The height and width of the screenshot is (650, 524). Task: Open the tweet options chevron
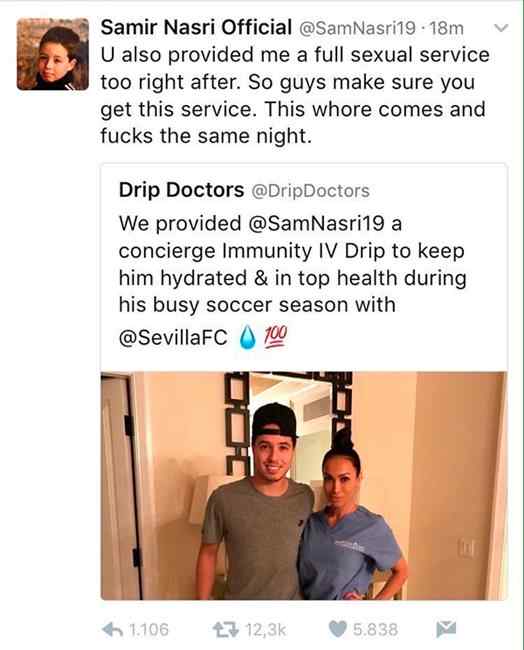point(502,28)
